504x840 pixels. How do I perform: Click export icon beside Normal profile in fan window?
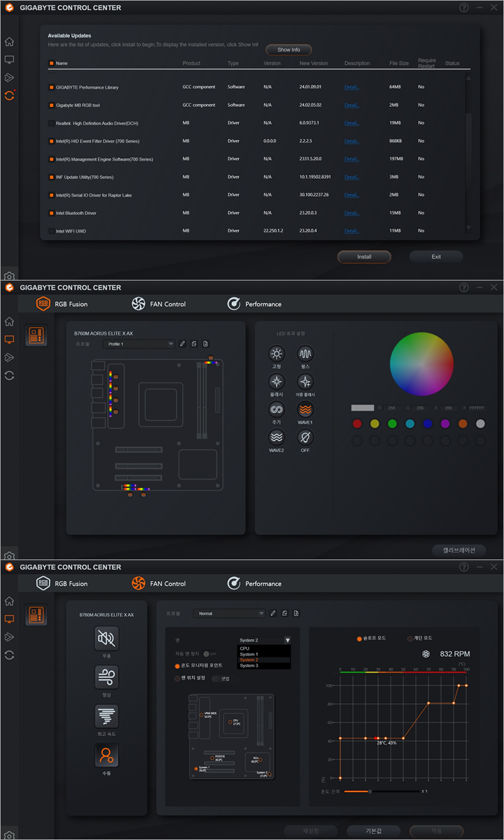coord(296,613)
